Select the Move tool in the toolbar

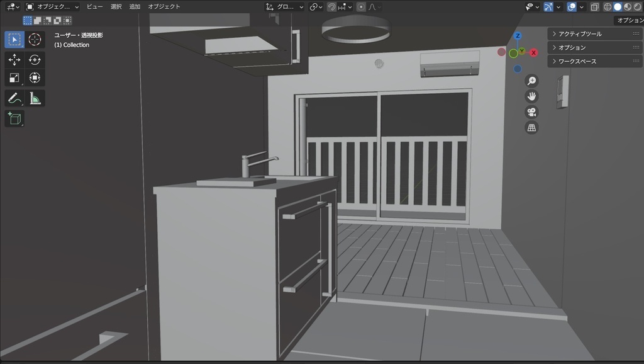coord(14,60)
